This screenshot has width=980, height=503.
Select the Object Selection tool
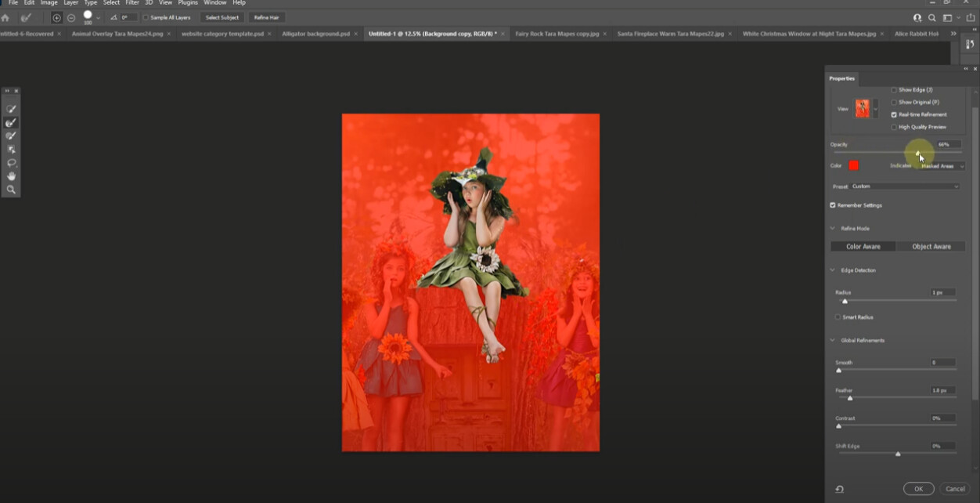click(10, 149)
